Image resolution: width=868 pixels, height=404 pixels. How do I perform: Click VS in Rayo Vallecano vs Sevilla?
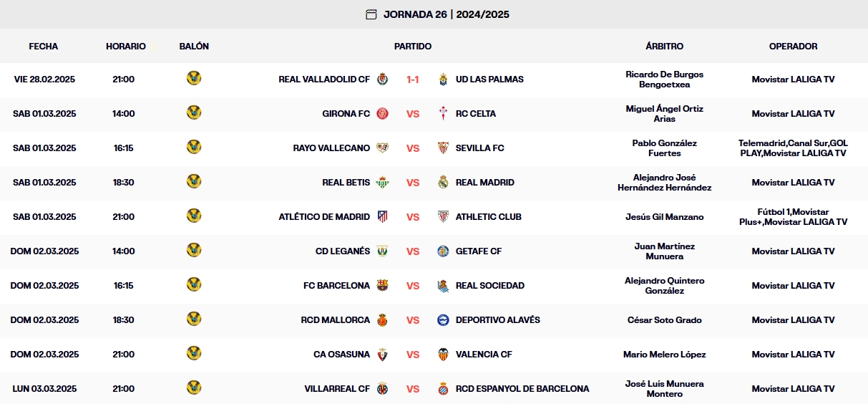click(x=413, y=148)
